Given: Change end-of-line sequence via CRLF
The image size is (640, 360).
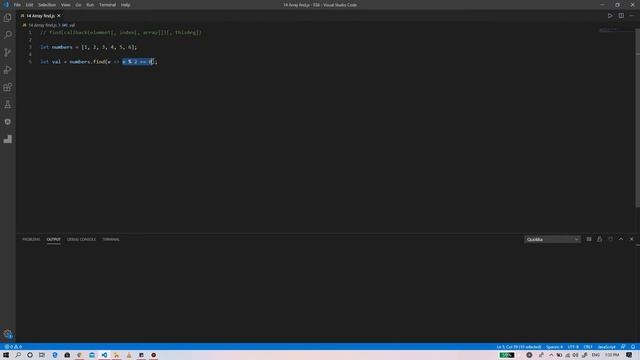Looking at the screenshot, I should click(x=588, y=347).
